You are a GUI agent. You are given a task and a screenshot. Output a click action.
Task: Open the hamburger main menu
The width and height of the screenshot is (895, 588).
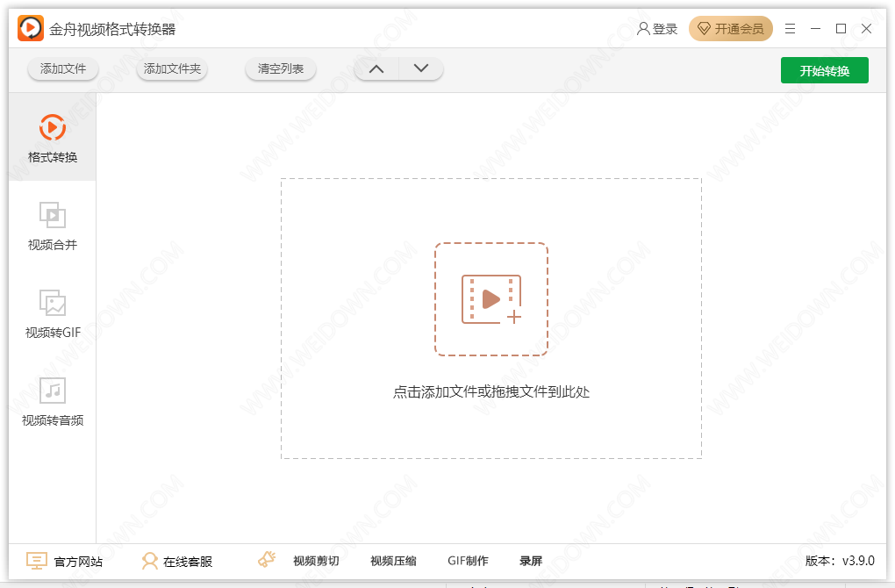click(x=790, y=29)
